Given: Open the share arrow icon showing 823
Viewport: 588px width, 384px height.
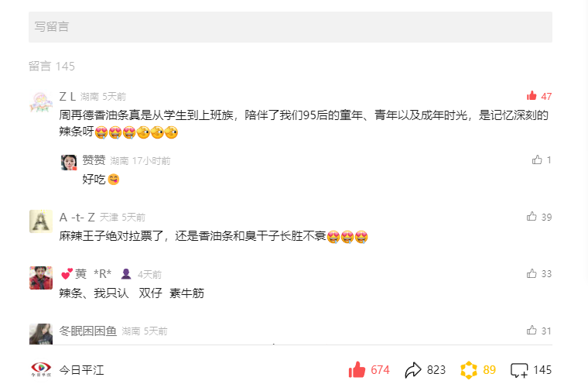Looking at the screenshot, I should pyautogui.click(x=413, y=370).
